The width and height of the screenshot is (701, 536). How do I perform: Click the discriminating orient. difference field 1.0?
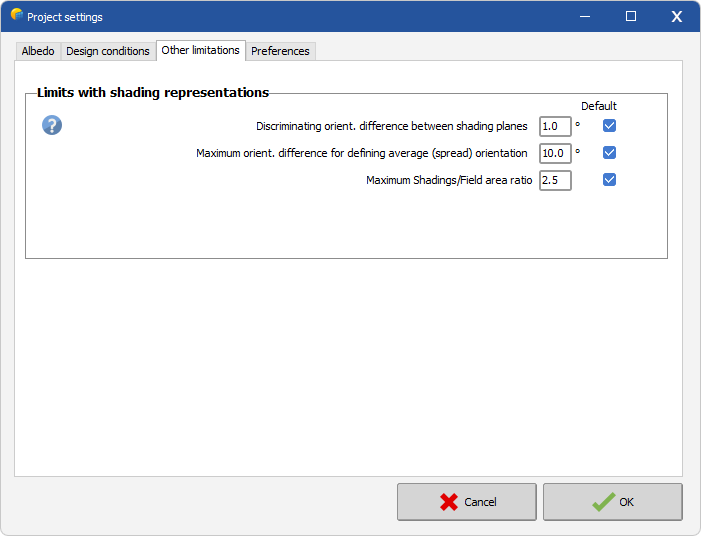[x=555, y=127]
